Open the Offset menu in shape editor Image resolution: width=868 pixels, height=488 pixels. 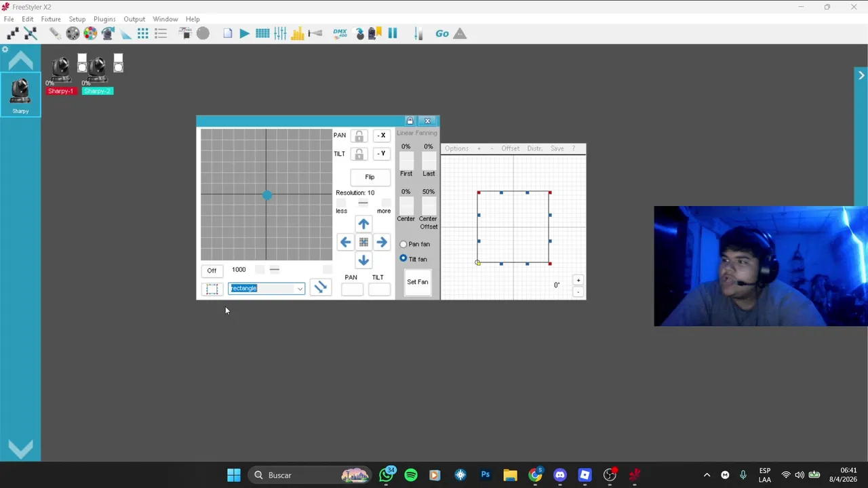[511, 148]
